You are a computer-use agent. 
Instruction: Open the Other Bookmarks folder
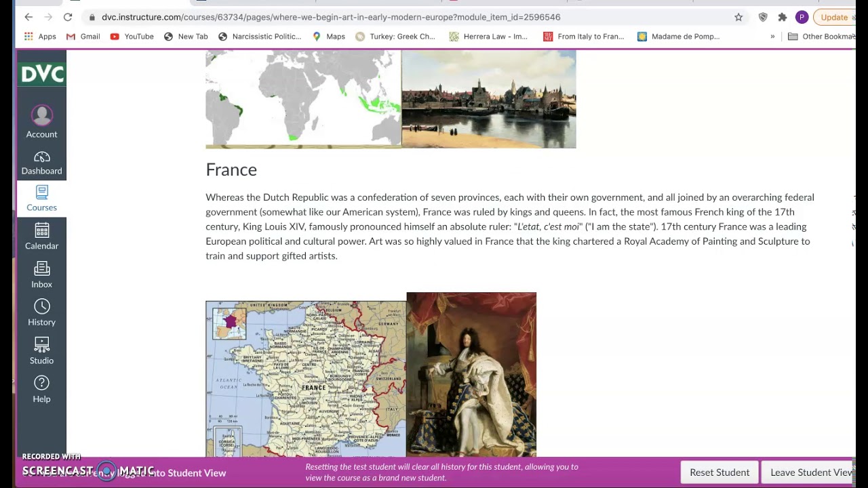[x=821, y=37]
